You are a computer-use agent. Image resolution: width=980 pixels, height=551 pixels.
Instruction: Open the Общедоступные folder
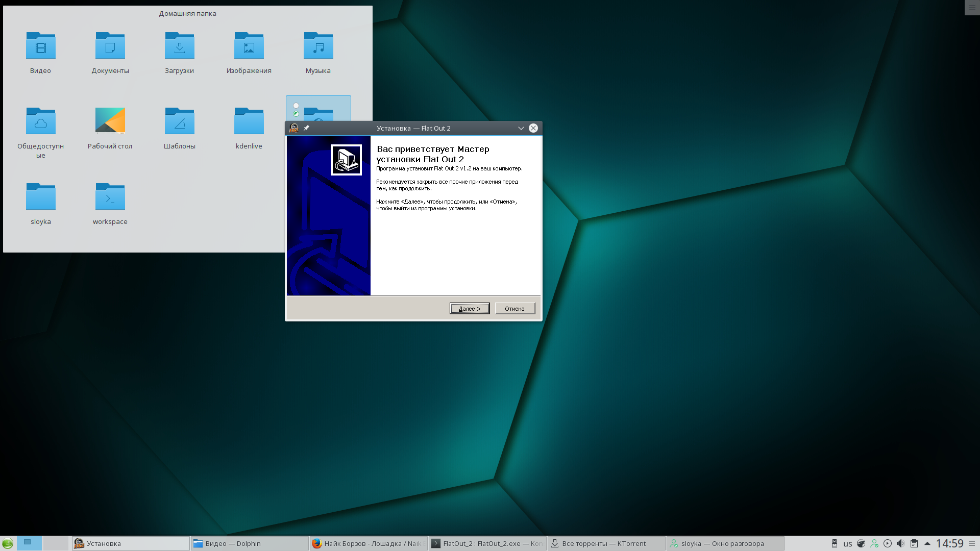click(x=41, y=132)
